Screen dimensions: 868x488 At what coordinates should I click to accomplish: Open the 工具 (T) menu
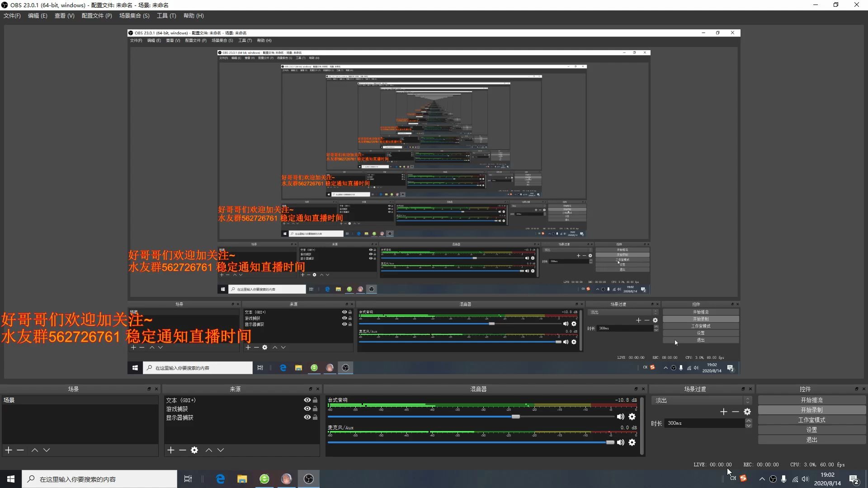166,16
